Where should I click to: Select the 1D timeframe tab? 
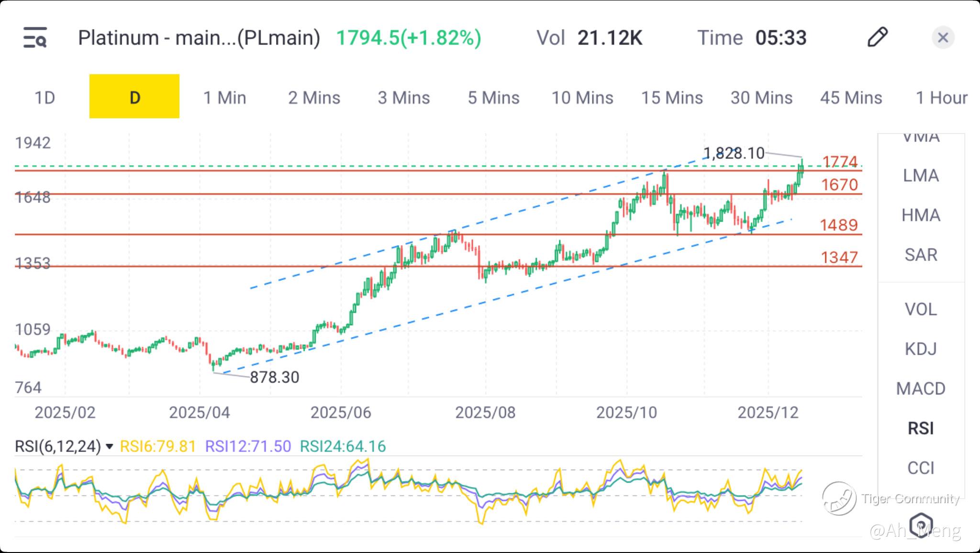[x=45, y=98]
